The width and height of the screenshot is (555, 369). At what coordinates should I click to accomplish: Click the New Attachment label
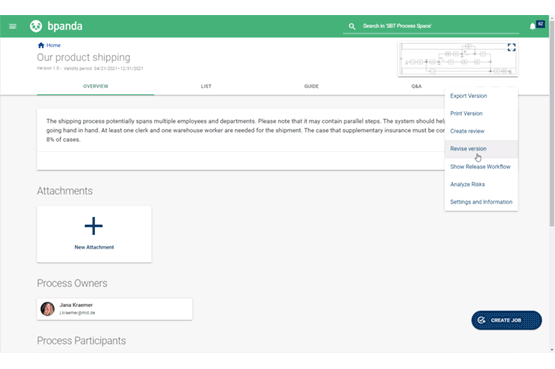(x=94, y=247)
